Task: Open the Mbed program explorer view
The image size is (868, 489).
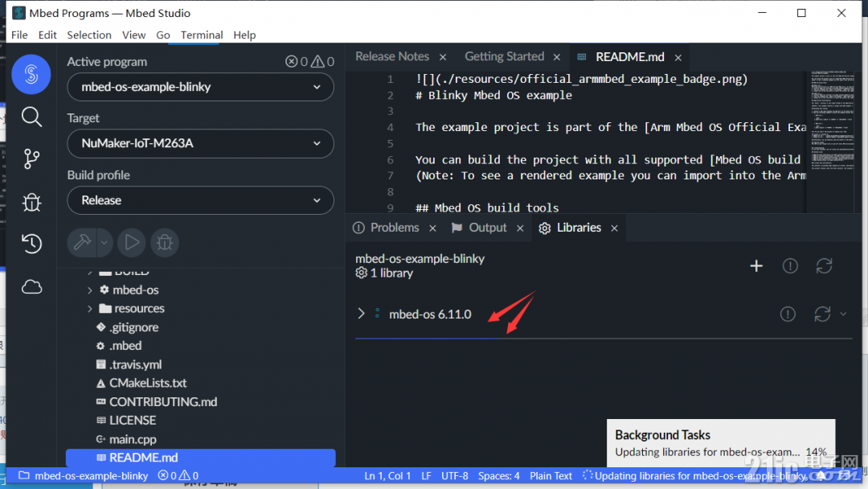Action: point(31,74)
